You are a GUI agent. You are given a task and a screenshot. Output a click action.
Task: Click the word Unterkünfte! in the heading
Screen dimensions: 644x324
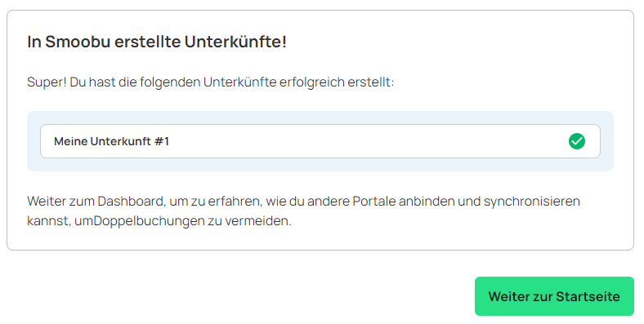[235, 42]
